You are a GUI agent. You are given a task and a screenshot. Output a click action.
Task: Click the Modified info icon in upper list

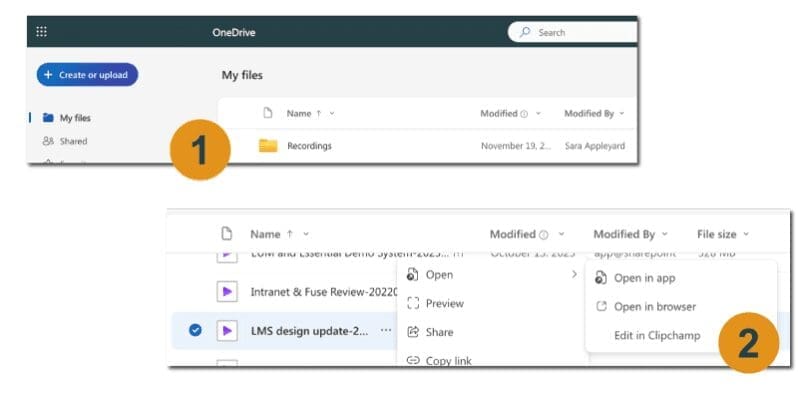[x=523, y=114]
